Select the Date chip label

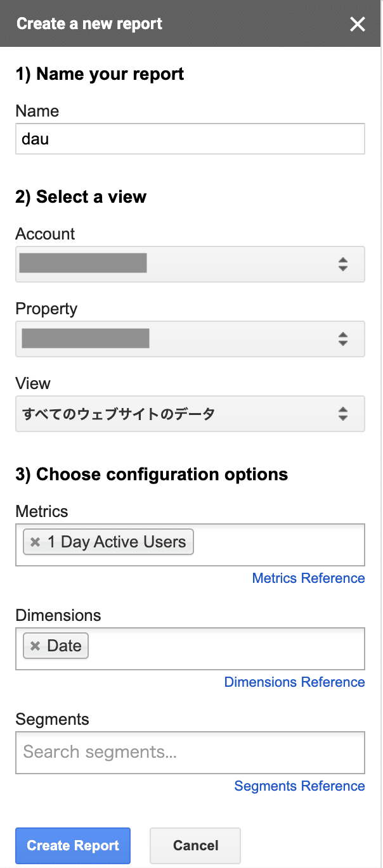(x=65, y=646)
